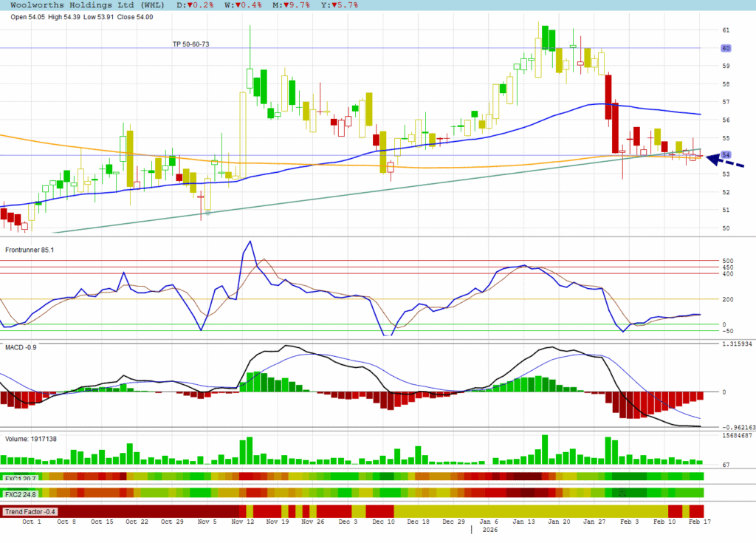Click the FXC1 20.7 heatmap label
The image size is (756, 543).
(x=21, y=478)
